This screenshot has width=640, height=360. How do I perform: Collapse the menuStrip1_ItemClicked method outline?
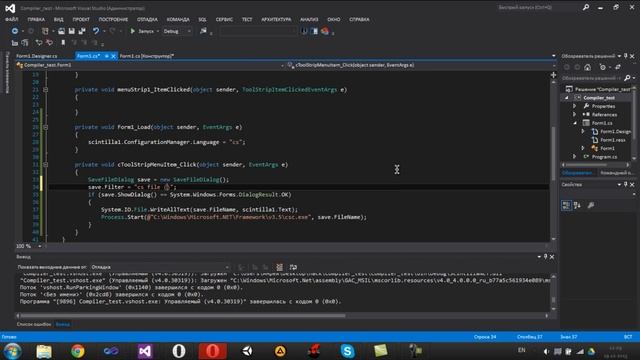pos(45,89)
